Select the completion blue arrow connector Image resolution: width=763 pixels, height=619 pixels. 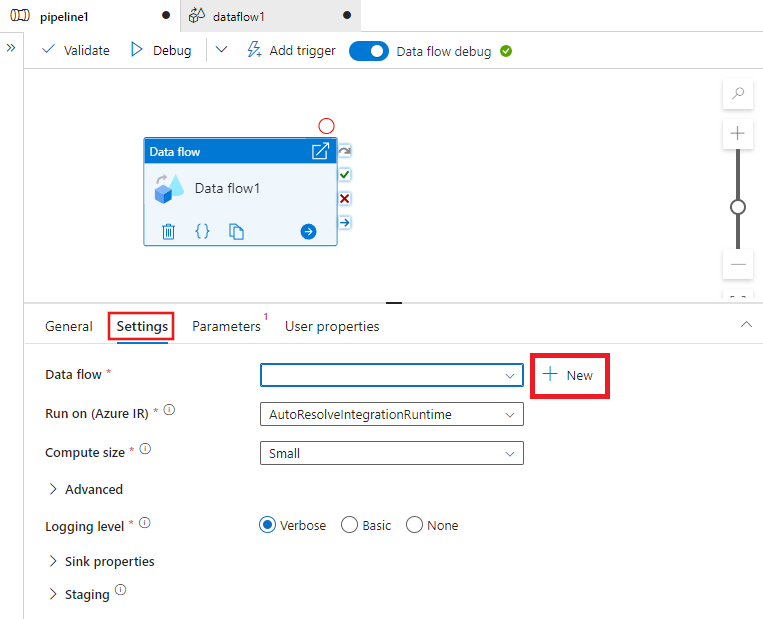pos(345,222)
